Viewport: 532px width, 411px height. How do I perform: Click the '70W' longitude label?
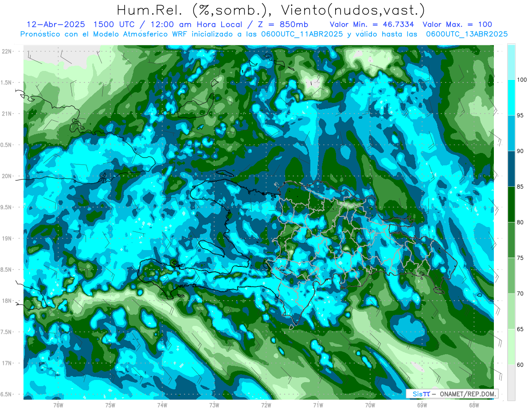[x=370, y=405]
